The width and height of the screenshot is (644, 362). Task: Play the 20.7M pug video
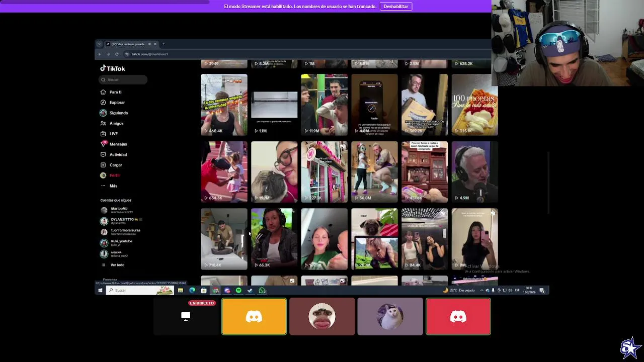tap(374, 239)
